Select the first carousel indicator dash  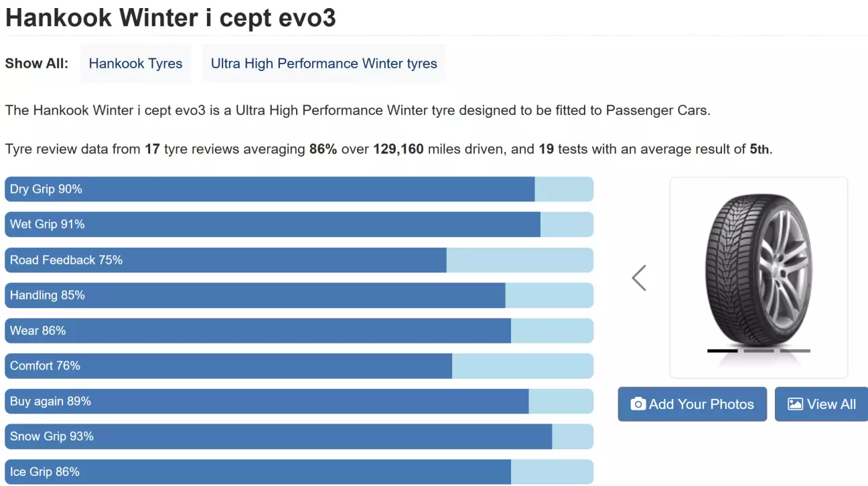pos(722,351)
